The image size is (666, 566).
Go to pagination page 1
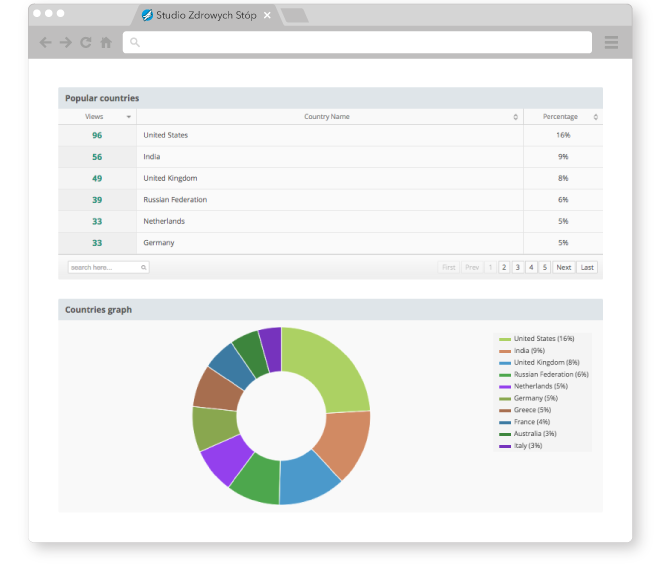(491, 267)
